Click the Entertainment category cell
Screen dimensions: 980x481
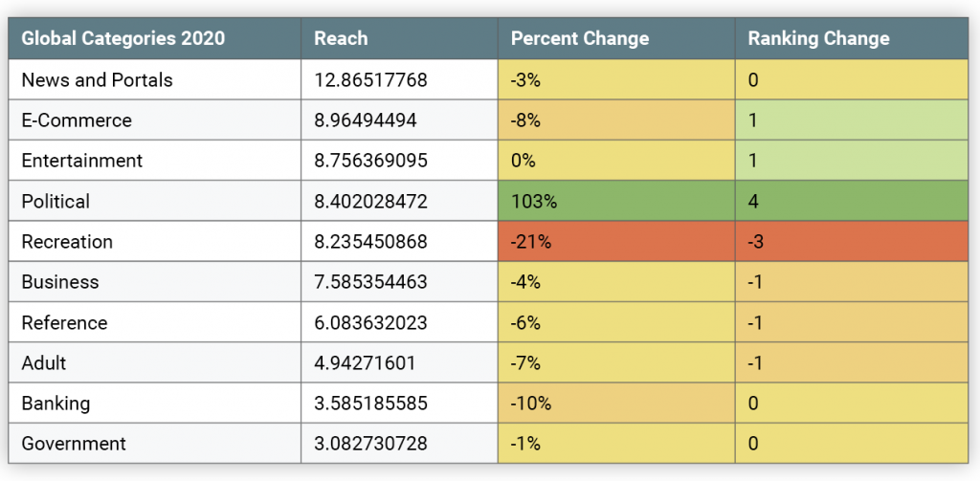pos(82,161)
